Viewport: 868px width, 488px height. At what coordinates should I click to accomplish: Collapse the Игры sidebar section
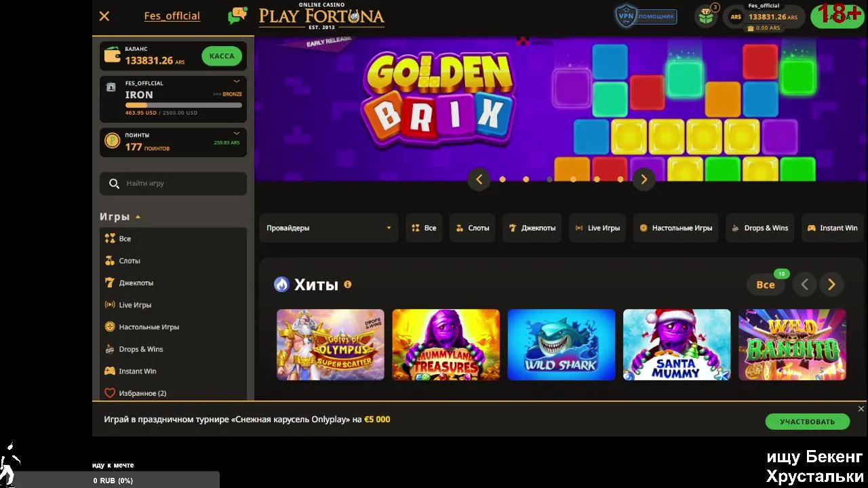(x=120, y=217)
